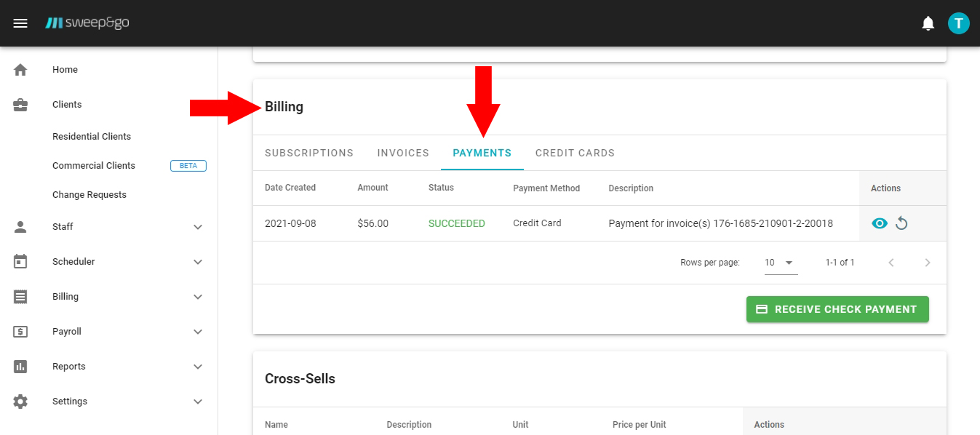Select the Credit Cards tab

coord(575,153)
